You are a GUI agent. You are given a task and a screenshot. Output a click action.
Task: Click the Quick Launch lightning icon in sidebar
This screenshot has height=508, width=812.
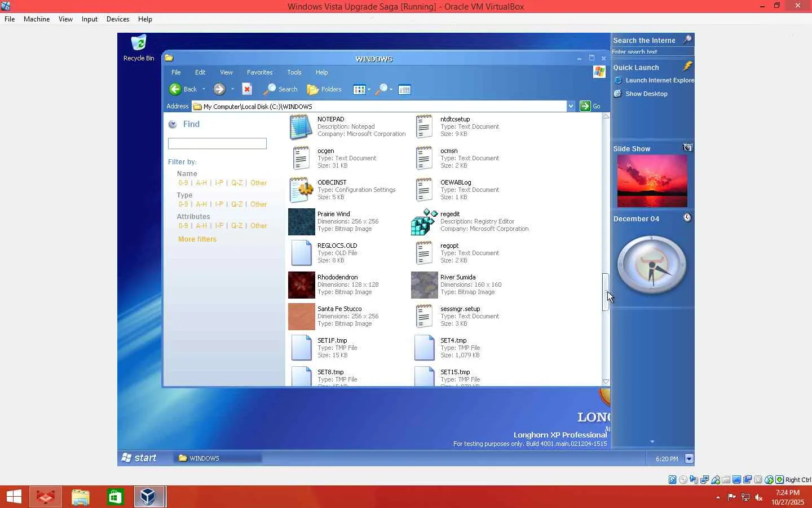tap(687, 67)
